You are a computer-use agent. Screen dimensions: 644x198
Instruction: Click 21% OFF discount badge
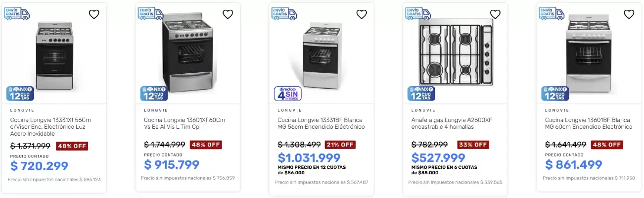click(x=340, y=145)
